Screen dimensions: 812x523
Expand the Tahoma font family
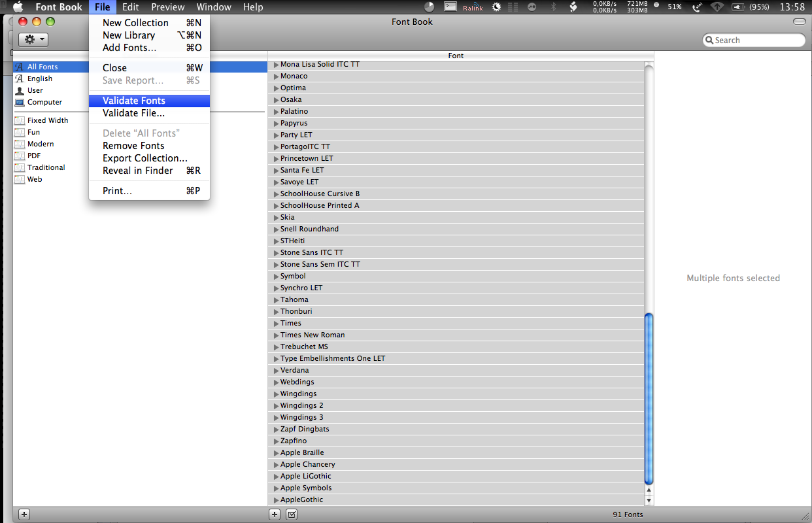point(276,299)
